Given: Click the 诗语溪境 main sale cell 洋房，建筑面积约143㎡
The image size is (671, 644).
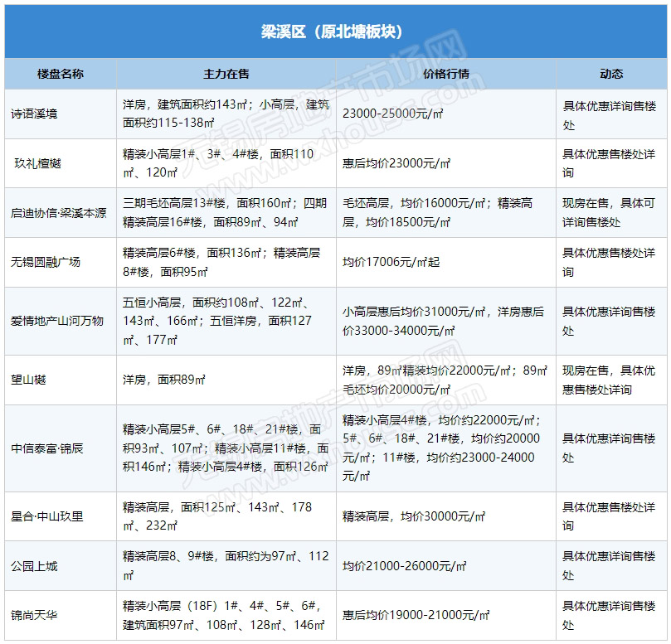Looking at the screenshot, I should pos(226,114).
